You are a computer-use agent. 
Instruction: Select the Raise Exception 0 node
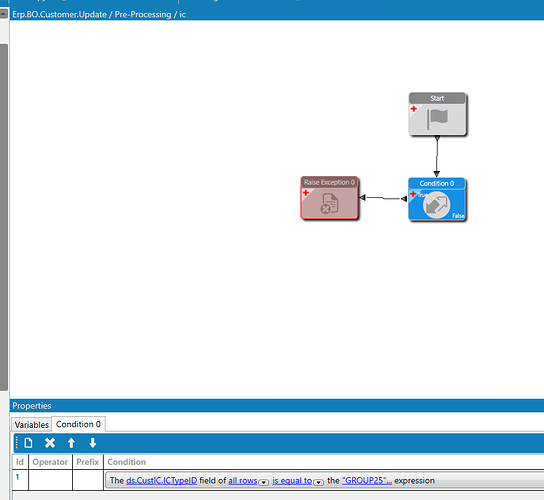tap(329, 198)
